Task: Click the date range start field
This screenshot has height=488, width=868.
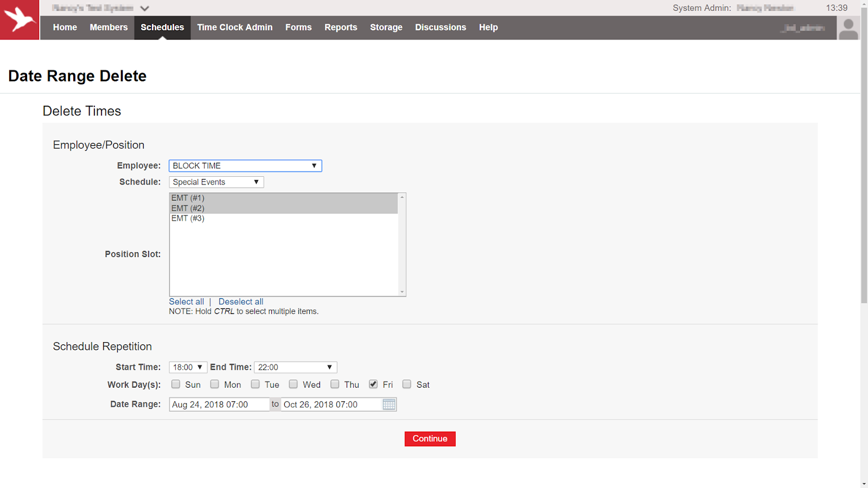Action: point(219,404)
